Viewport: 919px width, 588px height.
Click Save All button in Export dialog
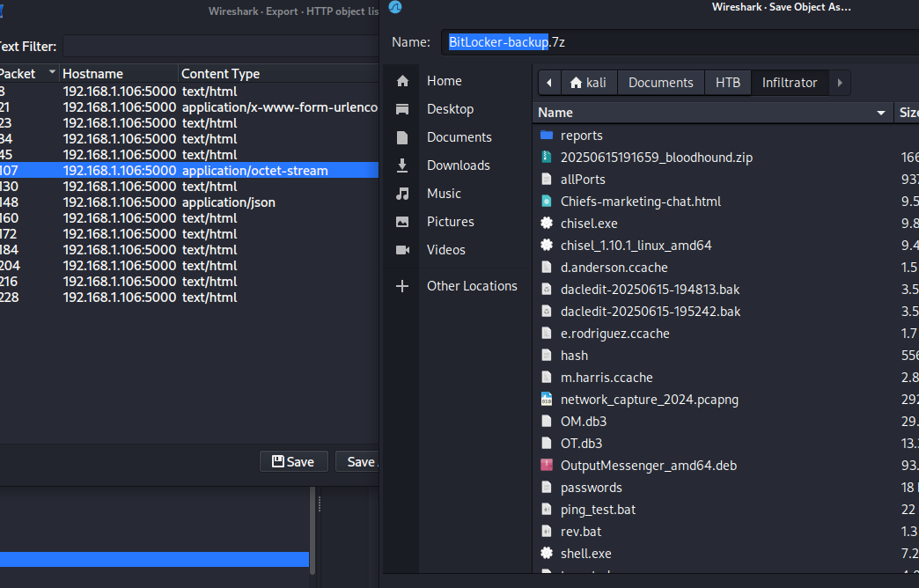pyautogui.click(x=357, y=462)
